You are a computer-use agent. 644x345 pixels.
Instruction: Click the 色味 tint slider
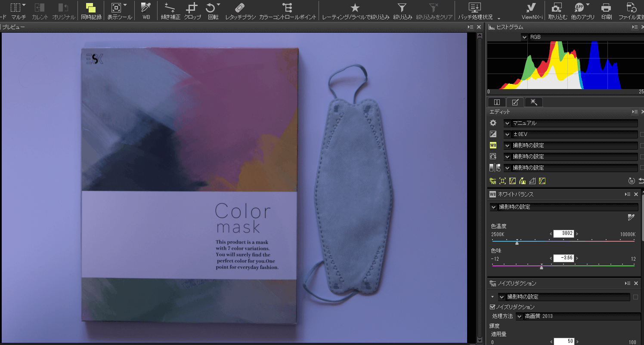pyautogui.click(x=563, y=266)
